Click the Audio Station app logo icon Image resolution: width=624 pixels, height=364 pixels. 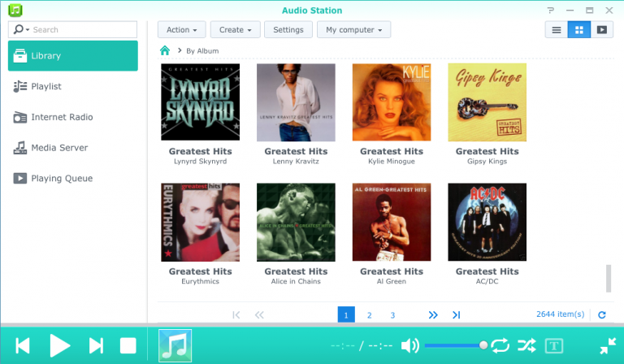tap(15, 10)
